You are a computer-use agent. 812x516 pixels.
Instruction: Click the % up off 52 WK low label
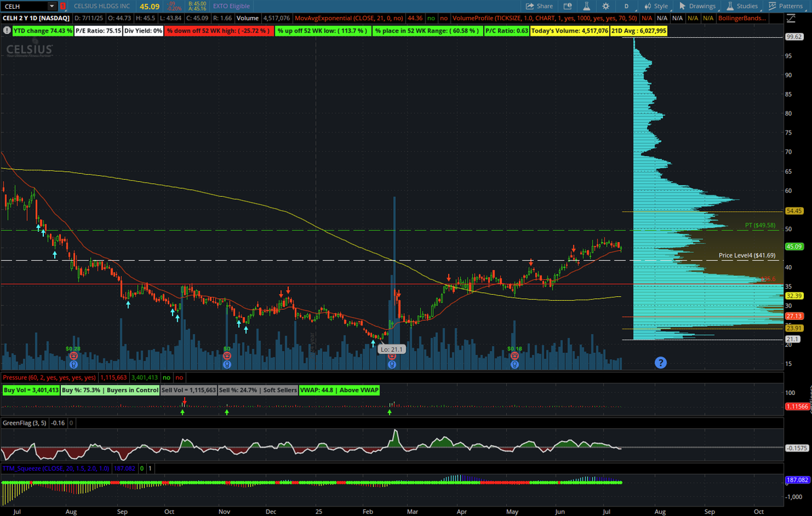[x=322, y=30]
